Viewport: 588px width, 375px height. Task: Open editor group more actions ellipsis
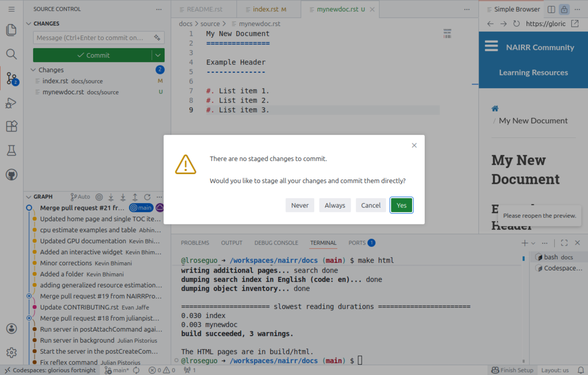point(467,9)
